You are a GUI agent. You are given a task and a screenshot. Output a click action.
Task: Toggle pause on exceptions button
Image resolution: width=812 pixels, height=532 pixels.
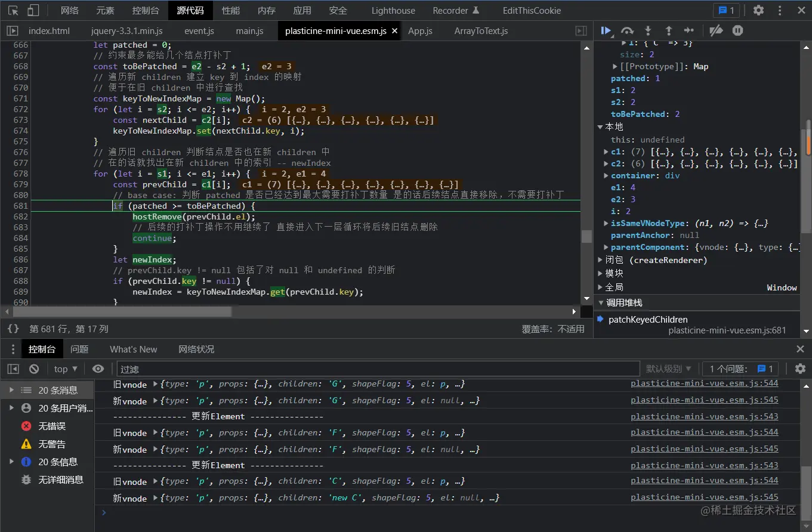point(737,31)
